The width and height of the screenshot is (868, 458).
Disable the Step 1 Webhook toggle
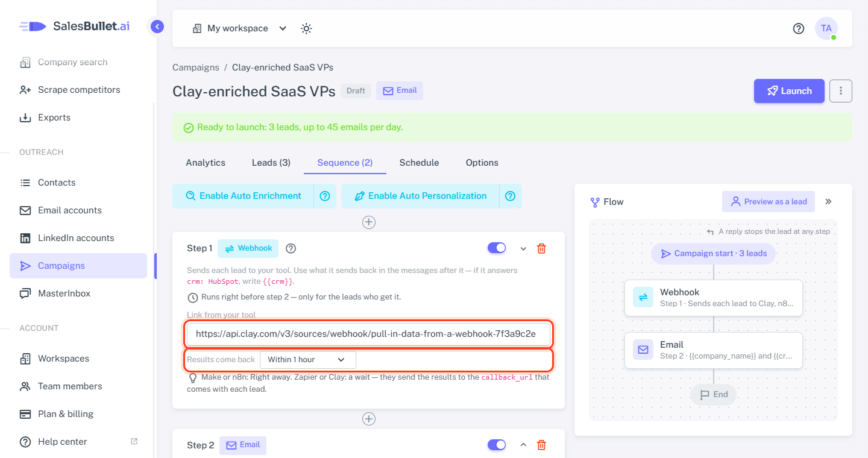497,248
